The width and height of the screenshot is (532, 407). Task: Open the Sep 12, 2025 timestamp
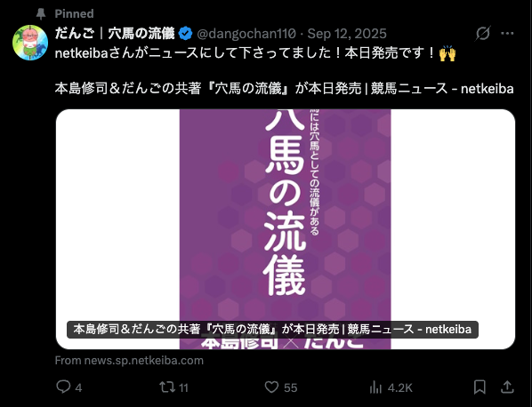(x=347, y=34)
